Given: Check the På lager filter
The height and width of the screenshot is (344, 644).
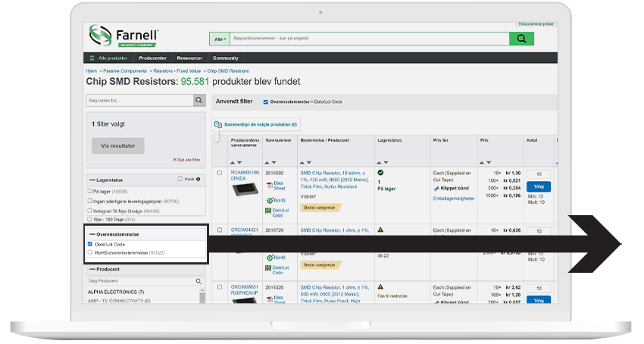Looking at the screenshot, I should click(x=89, y=191).
